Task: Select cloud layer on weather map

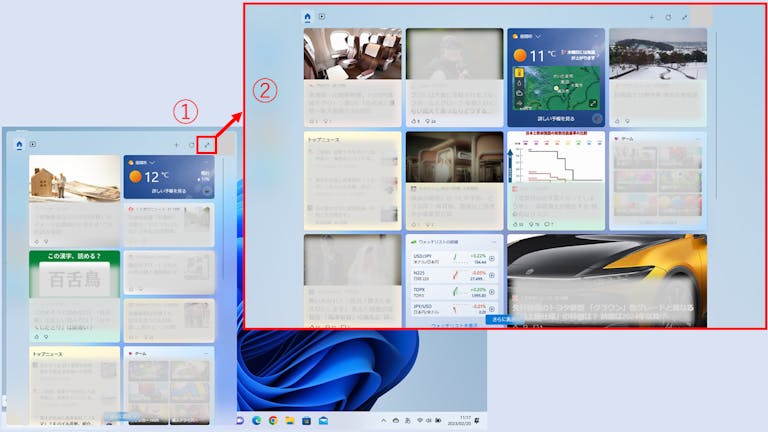Action: pyautogui.click(x=519, y=93)
